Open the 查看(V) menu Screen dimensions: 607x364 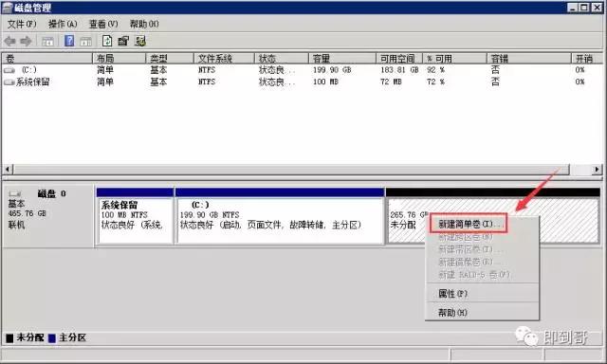(103, 24)
